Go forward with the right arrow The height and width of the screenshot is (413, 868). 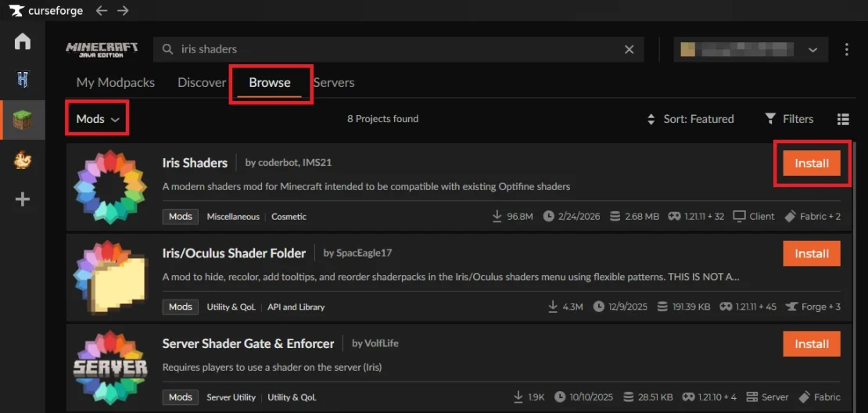(x=123, y=10)
